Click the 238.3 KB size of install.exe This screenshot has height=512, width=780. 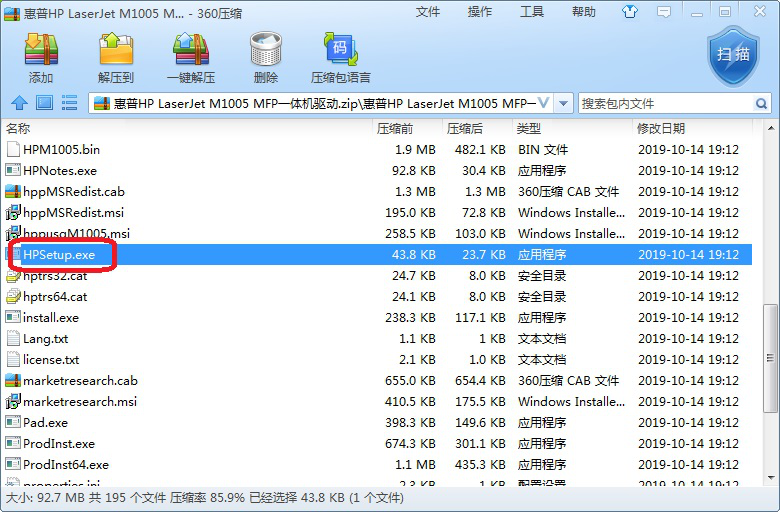(410, 317)
